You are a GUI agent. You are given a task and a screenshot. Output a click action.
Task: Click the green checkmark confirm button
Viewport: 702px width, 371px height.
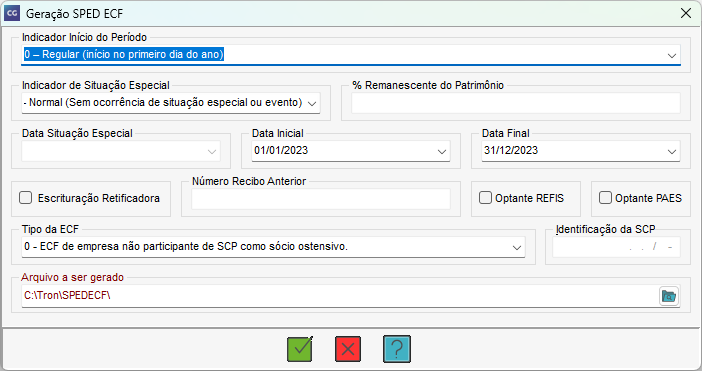[300, 349]
